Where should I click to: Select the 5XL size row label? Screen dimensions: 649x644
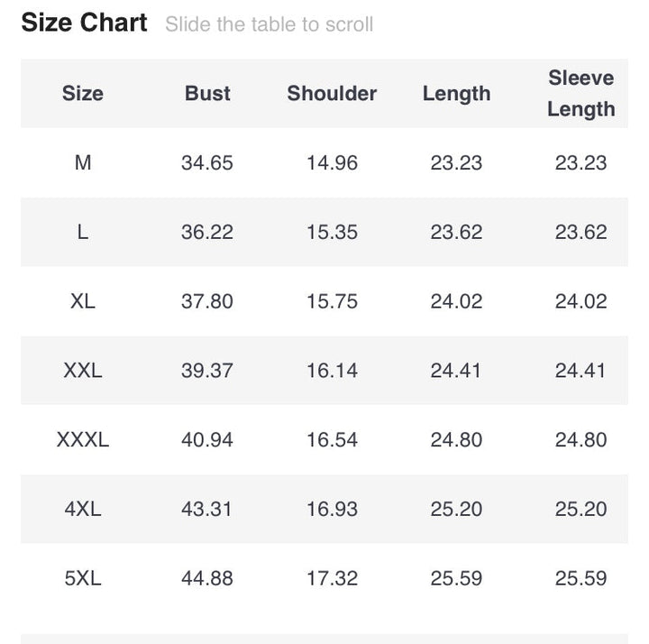coord(83,578)
